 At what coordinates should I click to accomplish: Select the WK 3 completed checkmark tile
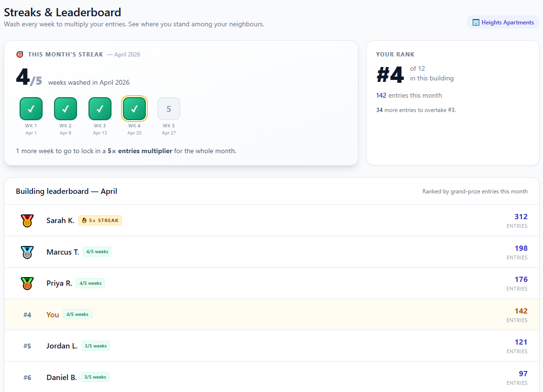pyautogui.click(x=100, y=109)
